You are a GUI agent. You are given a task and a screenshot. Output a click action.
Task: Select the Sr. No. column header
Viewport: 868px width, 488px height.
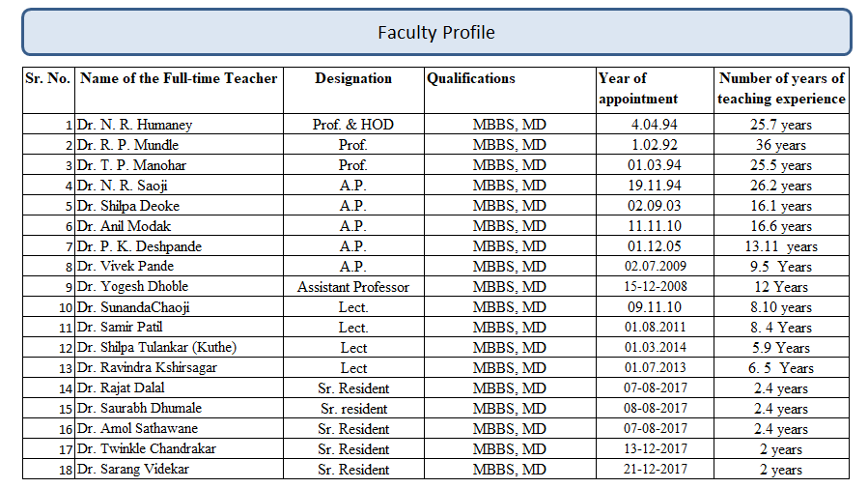click(48, 91)
